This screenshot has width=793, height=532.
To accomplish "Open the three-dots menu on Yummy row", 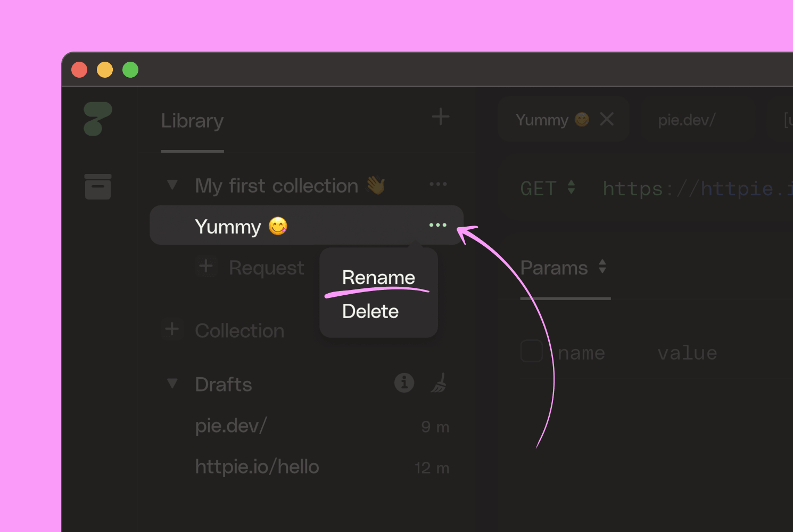I will 438,225.
